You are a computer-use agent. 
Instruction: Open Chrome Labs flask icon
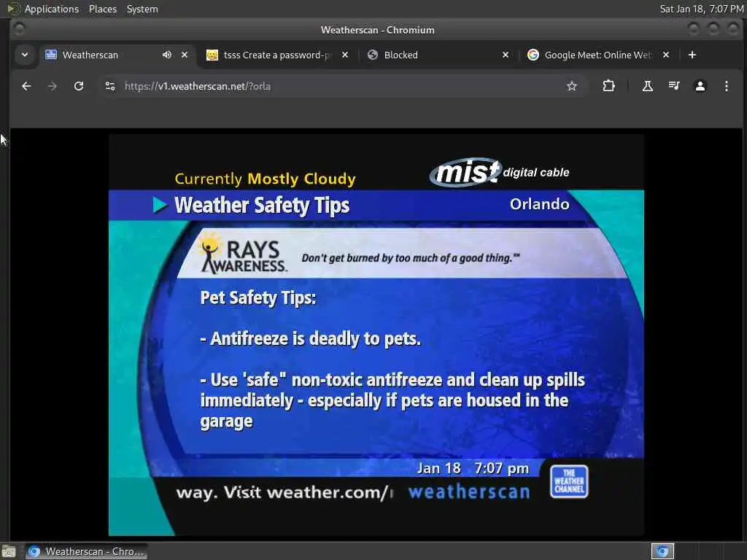click(x=648, y=86)
